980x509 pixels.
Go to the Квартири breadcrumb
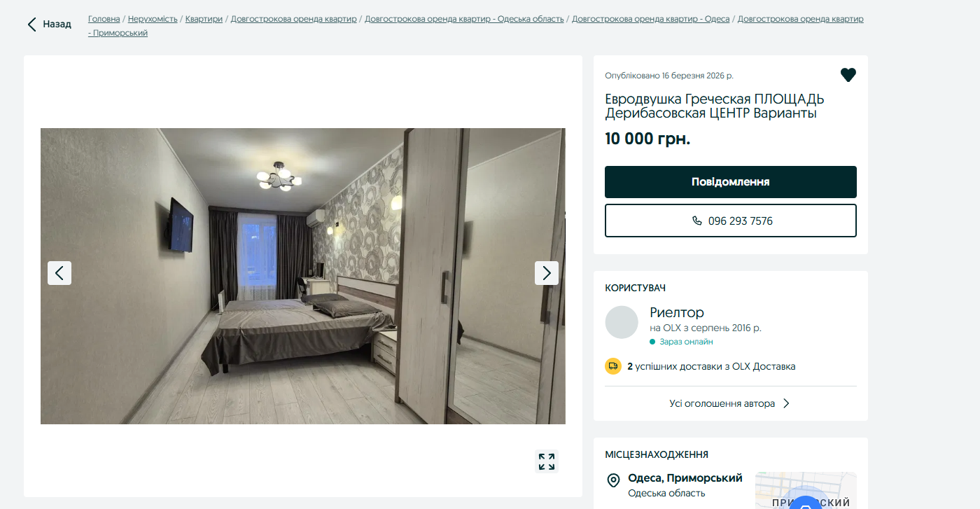(204, 19)
